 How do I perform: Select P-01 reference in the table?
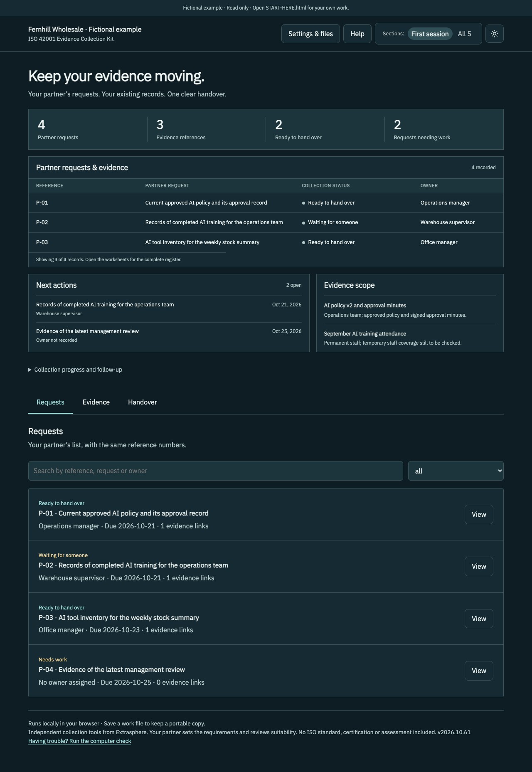point(42,202)
